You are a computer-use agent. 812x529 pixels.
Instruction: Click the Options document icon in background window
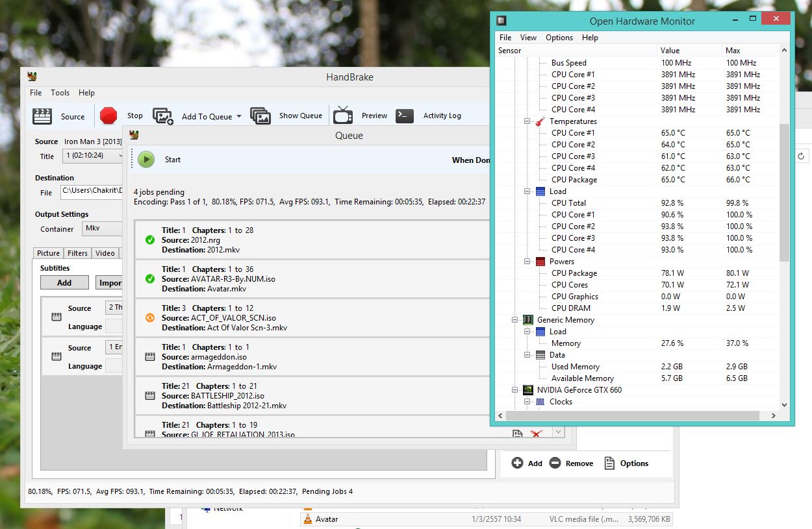pyautogui.click(x=609, y=463)
